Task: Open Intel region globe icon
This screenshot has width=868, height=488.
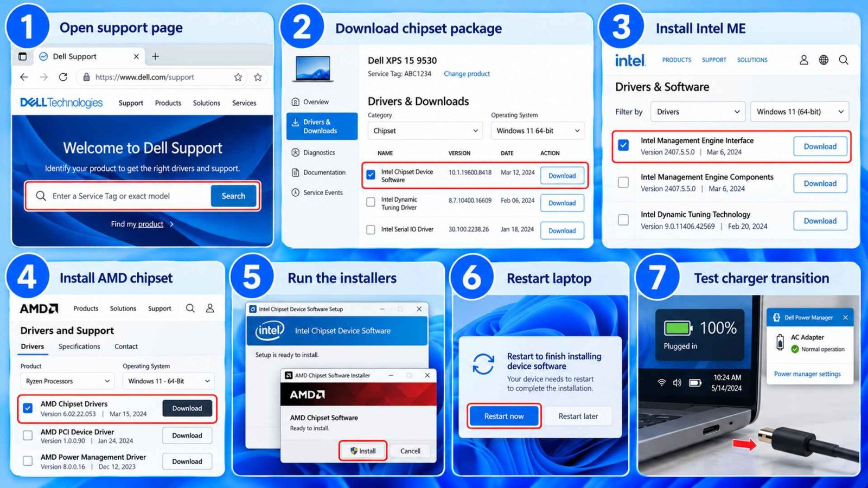Action: 824,60
